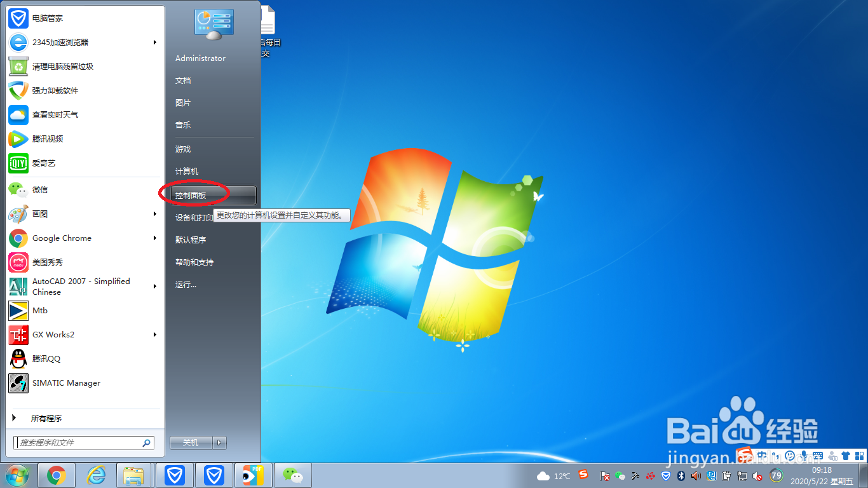Click the Sogou IME skin shirt icon

845,456
